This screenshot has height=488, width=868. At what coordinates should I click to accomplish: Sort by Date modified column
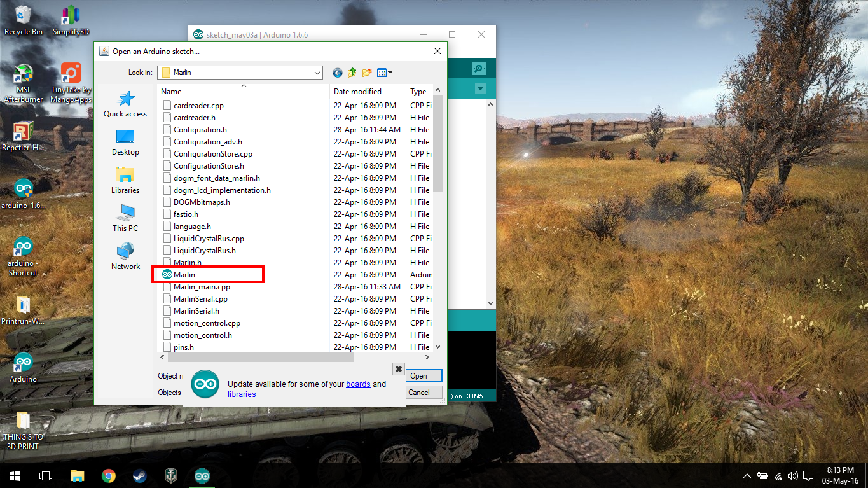point(368,92)
